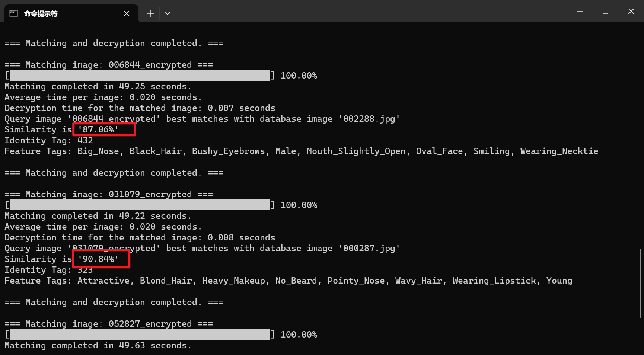
Task: Click the Black_Hair feature tag
Action: tap(155, 151)
